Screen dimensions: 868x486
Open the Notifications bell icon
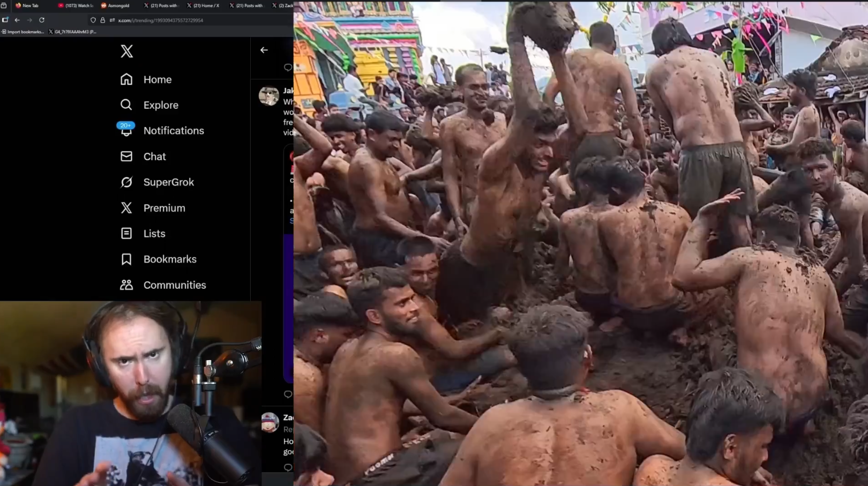126,131
